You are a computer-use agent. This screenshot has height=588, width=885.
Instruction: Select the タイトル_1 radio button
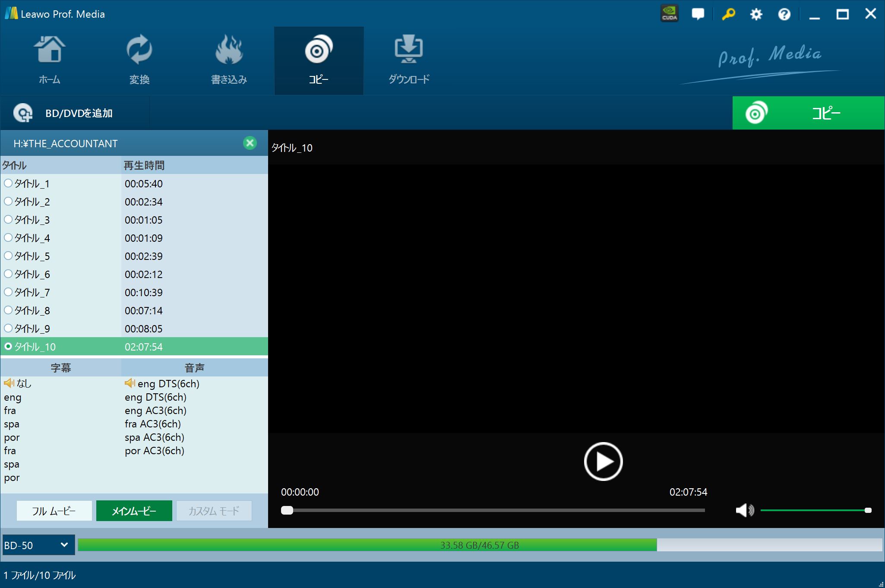(8, 183)
